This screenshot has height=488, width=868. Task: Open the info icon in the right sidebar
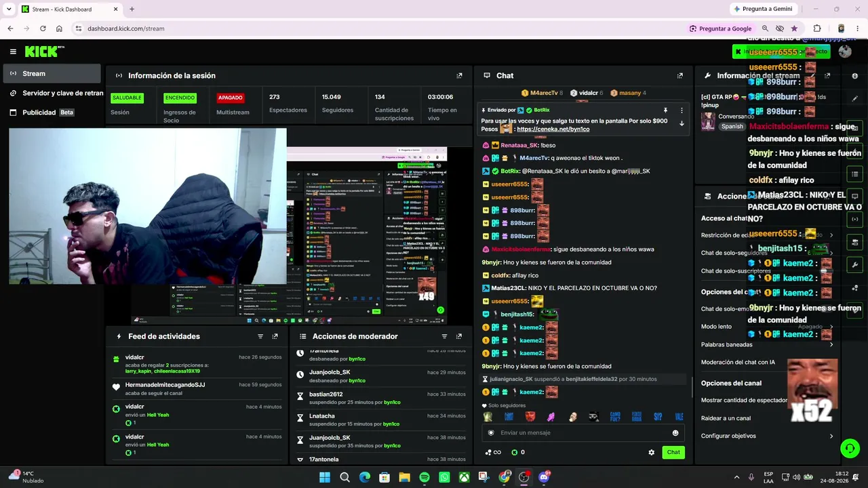(x=854, y=76)
